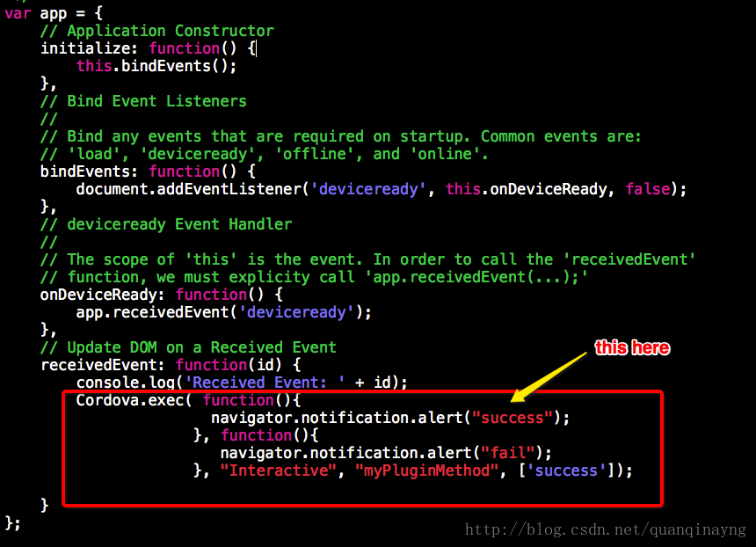The height and width of the screenshot is (547, 756).
Task: Click the '// Bind Event Listeners' comment
Action: pyautogui.click(x=143, y=101)
